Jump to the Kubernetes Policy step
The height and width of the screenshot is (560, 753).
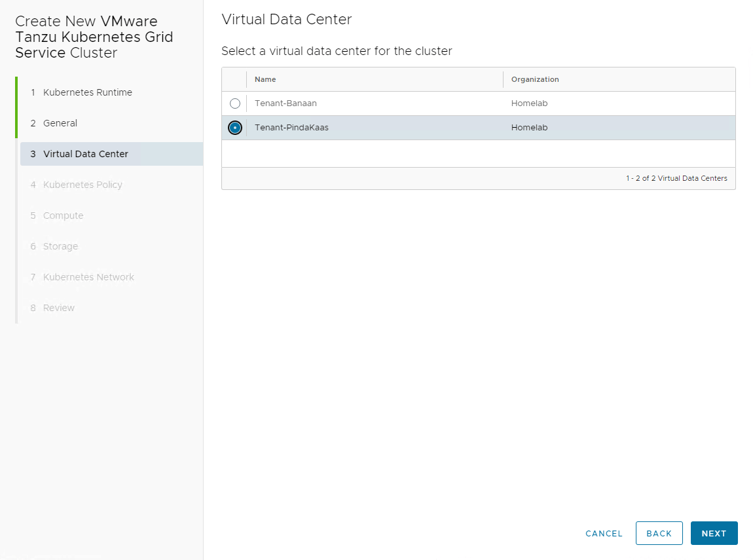tap(83, 185)
